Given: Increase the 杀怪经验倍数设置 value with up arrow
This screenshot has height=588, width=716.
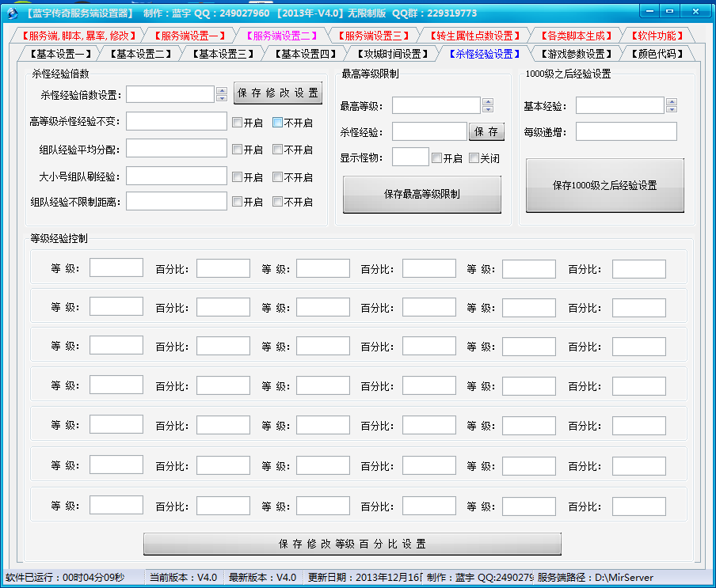Looking at the screenshot, I should (x=221, y=90).
